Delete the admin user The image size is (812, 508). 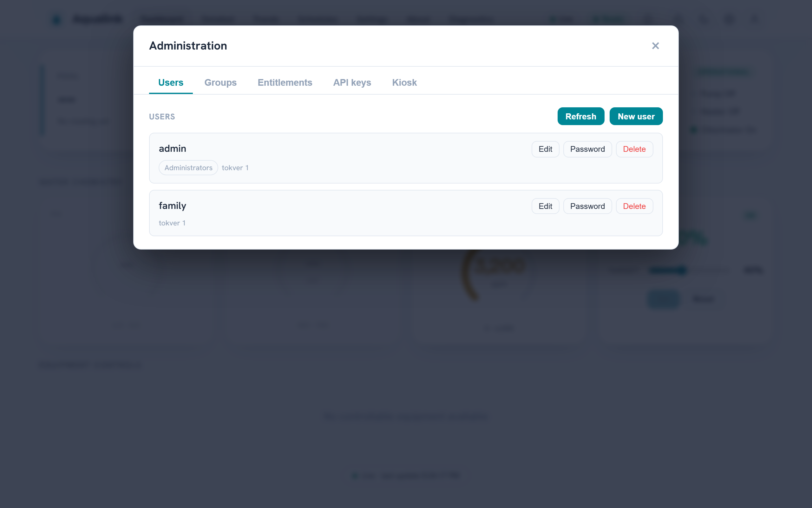[634, 149]
